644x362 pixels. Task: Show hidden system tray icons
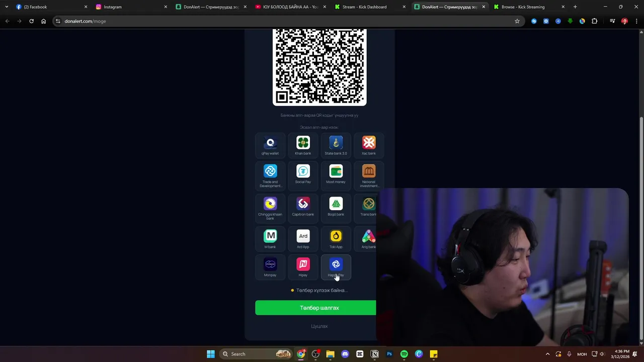click(x=547, y=354)
